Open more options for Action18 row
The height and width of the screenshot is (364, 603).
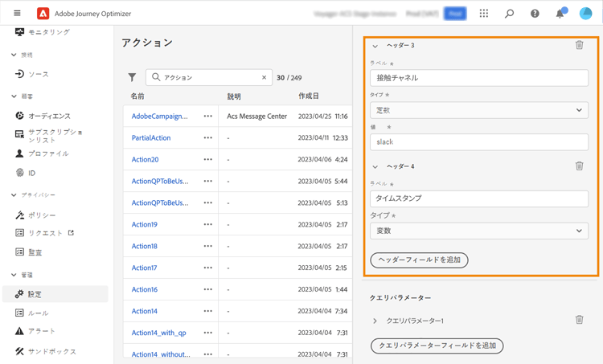208,246
